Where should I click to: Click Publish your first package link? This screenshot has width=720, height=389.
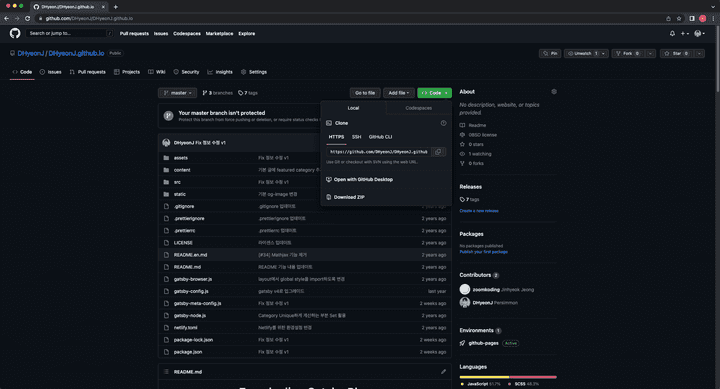[x=484, y=252]
